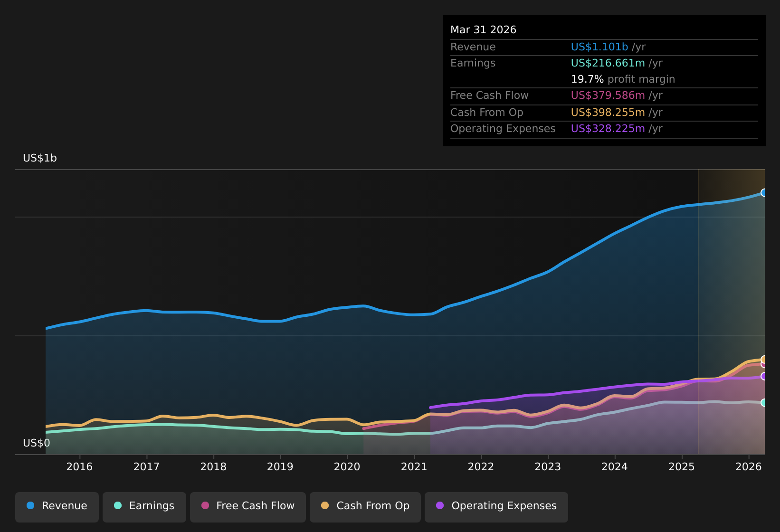Click the 2019 x-axis label
The height and width of the screenshot is (532, 780).
[280, 466]
